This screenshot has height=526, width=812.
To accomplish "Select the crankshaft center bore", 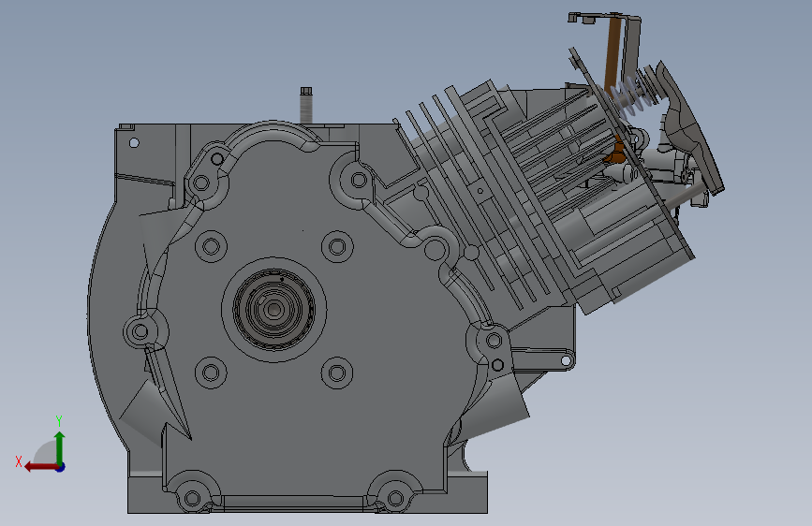I will pyautogui.click(x=273, y=310).
